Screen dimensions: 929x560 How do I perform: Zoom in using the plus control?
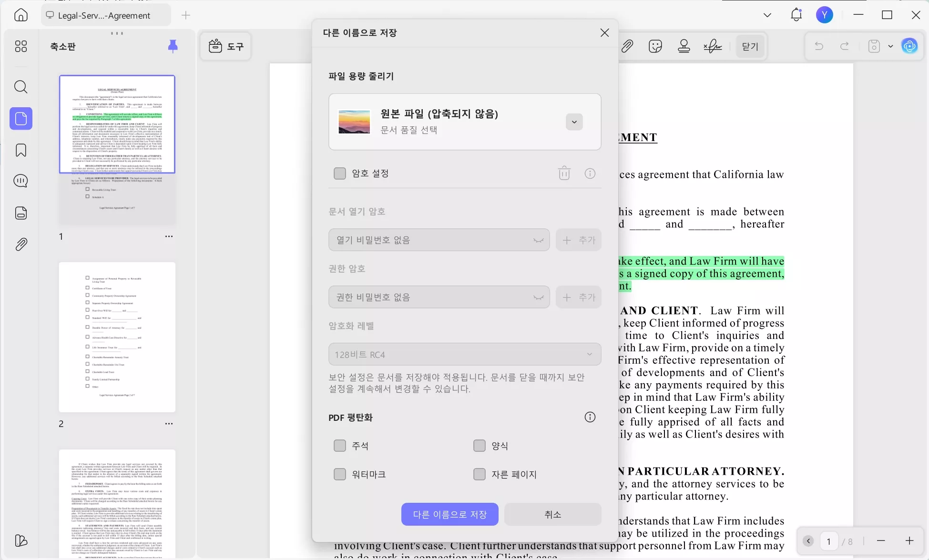(909, 541)
